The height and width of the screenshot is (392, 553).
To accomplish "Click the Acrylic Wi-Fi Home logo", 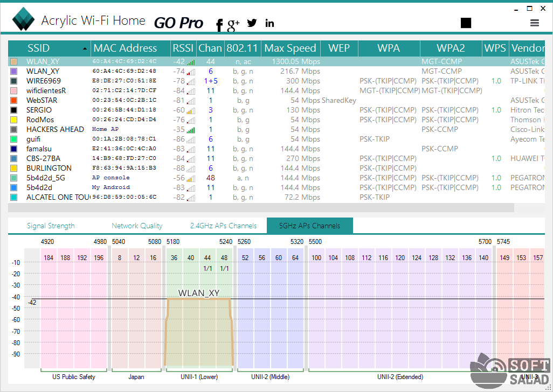I will point(23,19).
